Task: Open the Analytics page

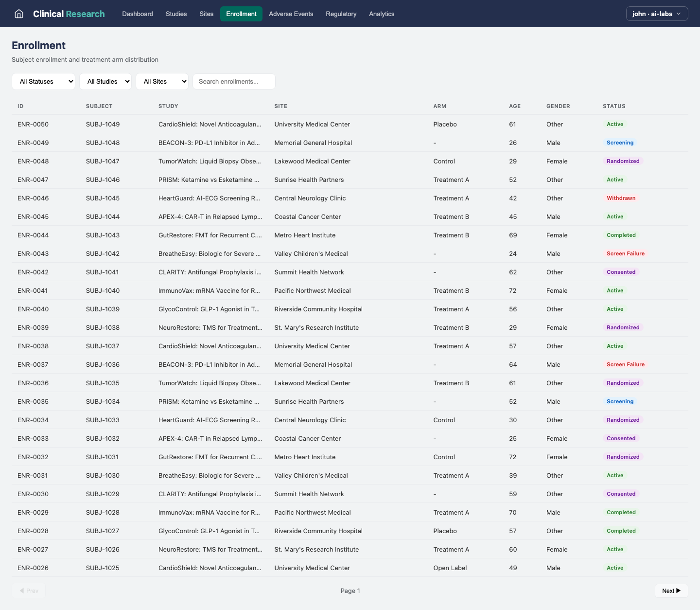Action: (382, 14)
